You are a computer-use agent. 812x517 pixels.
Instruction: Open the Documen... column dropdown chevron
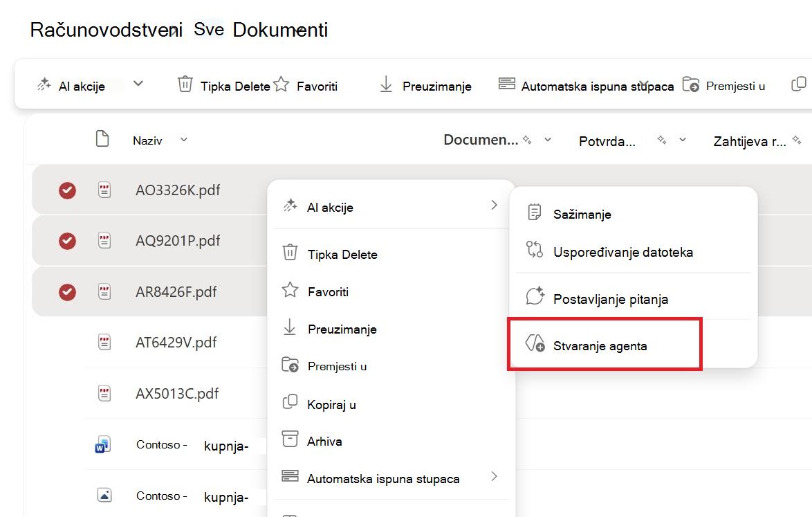coord(548,139)
